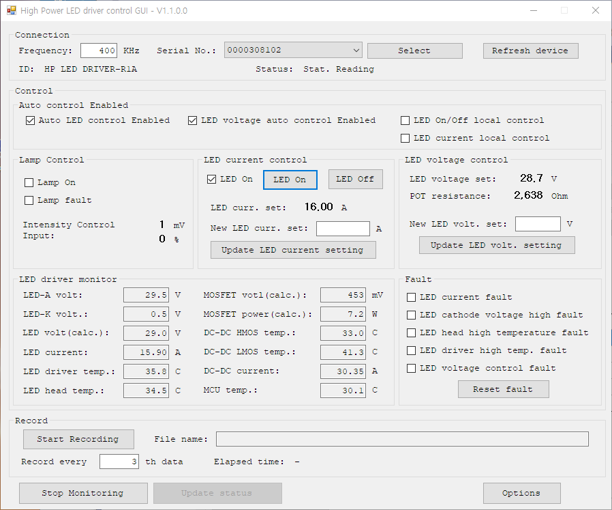Click the ID text HP LED DRIVER-R1A
Image resolution: width=612 pixels, height=510 pixels.
[91, 69]
